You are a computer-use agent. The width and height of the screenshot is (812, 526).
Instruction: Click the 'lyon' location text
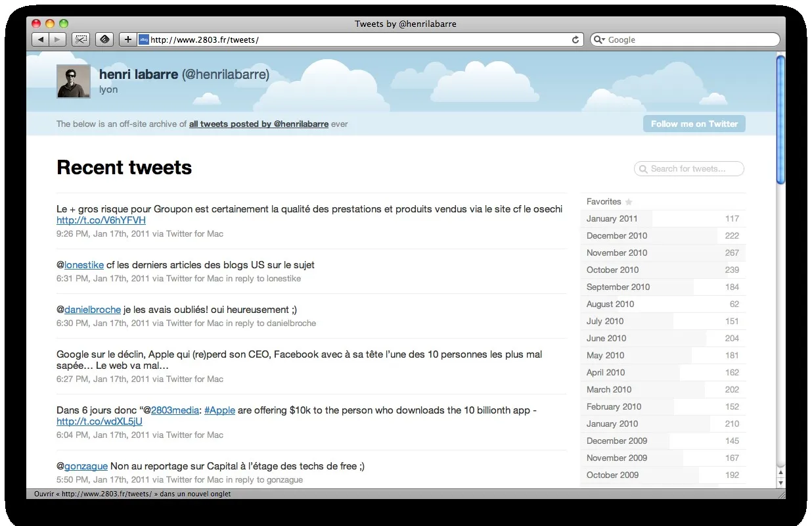pos(108,89)
